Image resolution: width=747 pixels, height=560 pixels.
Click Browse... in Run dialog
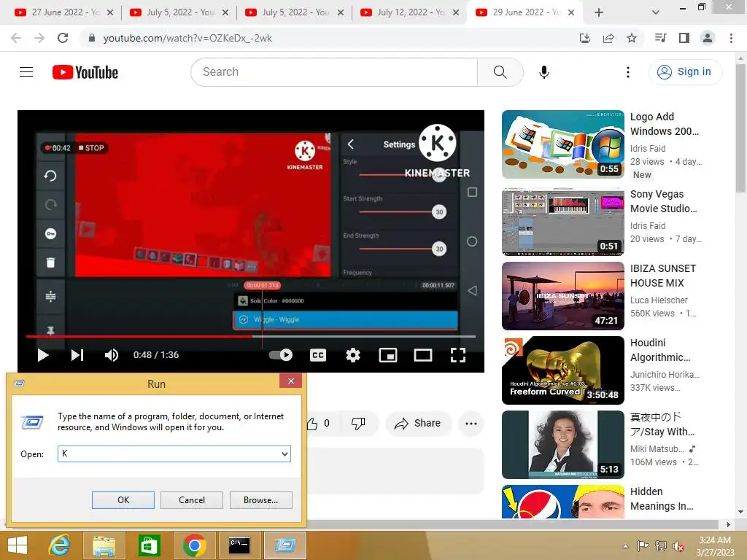click(x=260, y=500)
